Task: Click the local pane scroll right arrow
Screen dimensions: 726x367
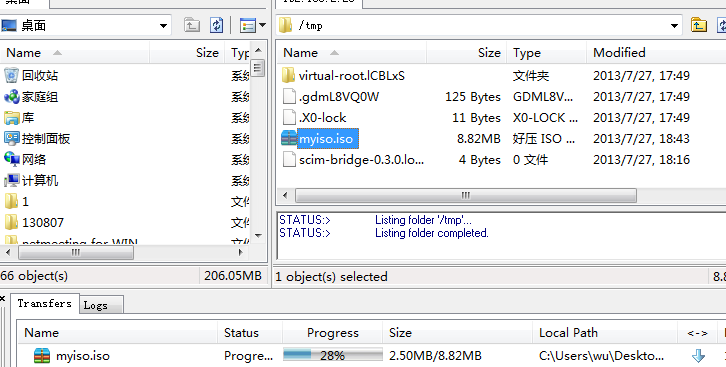Action: tap(240, 253)
